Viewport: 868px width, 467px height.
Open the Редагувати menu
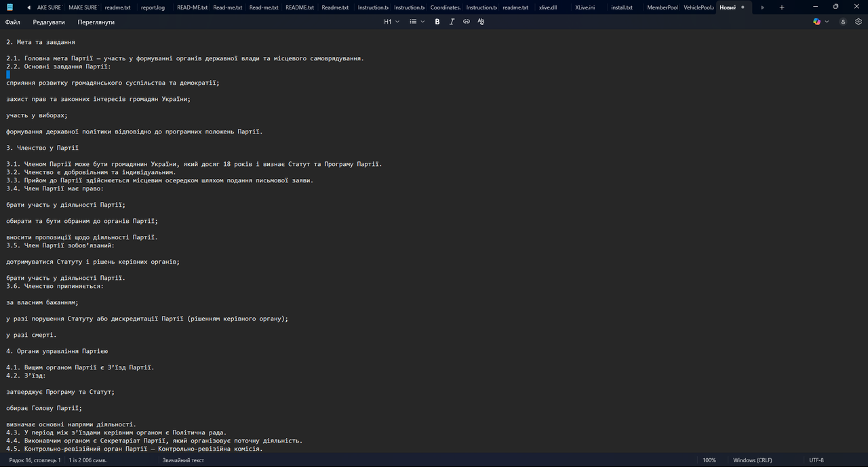tap(49, 22)
